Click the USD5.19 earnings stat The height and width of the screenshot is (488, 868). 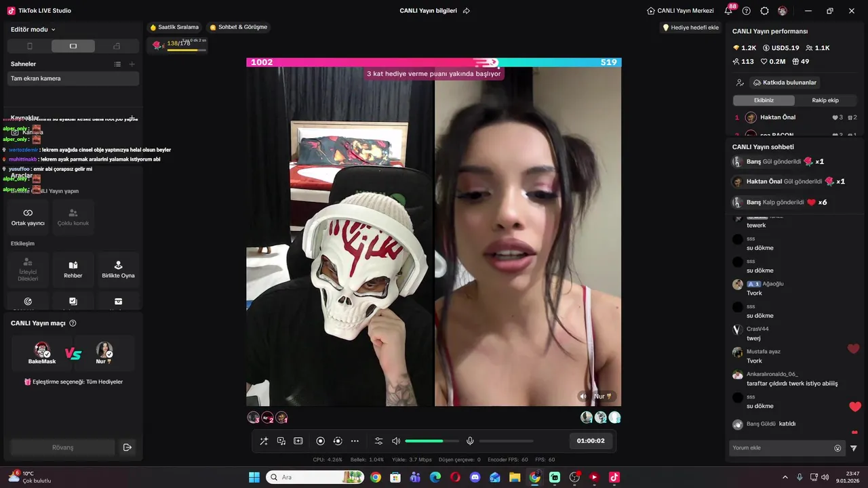(781, 48)
